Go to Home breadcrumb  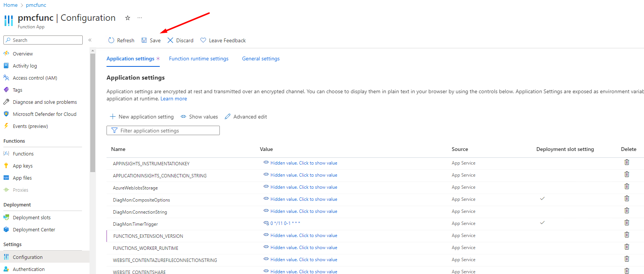pyautogui.click(x=11, y=5)
